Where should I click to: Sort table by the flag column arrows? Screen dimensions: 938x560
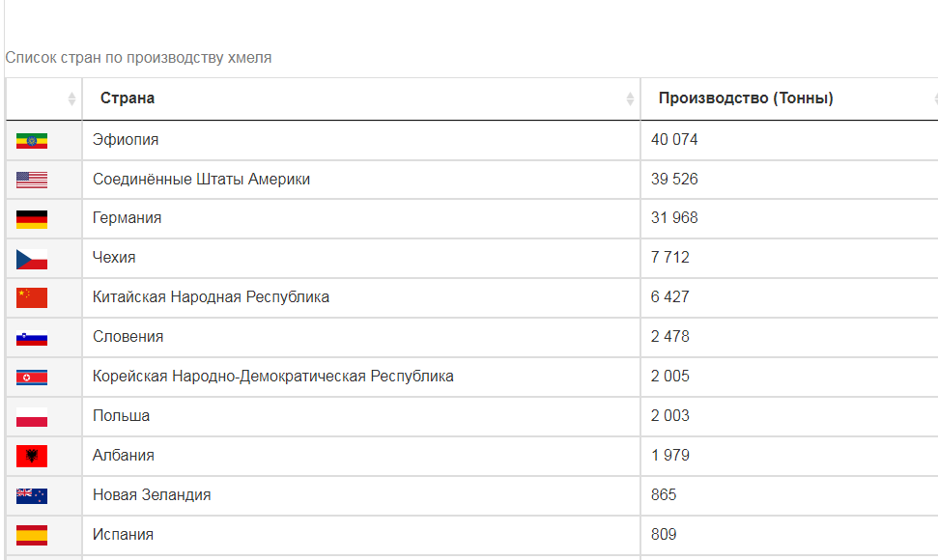71,98
